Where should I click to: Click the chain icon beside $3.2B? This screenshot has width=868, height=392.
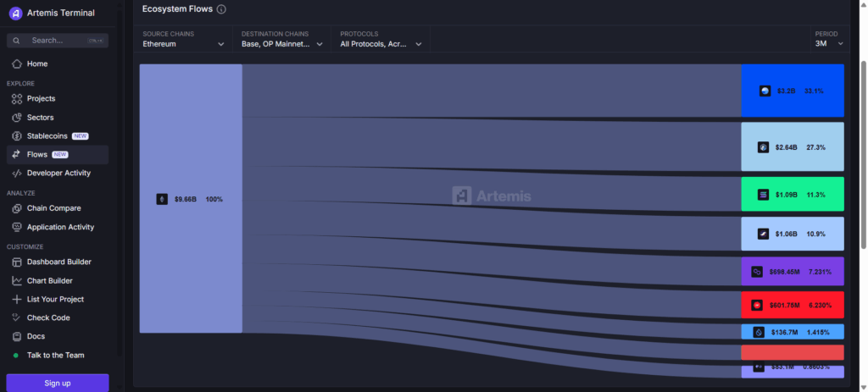click(765, 91)
